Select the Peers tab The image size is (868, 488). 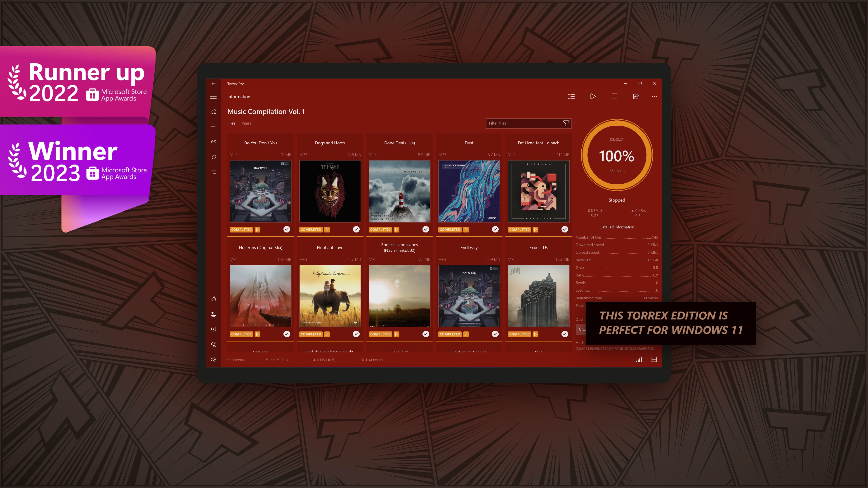(x=246, y=123)
